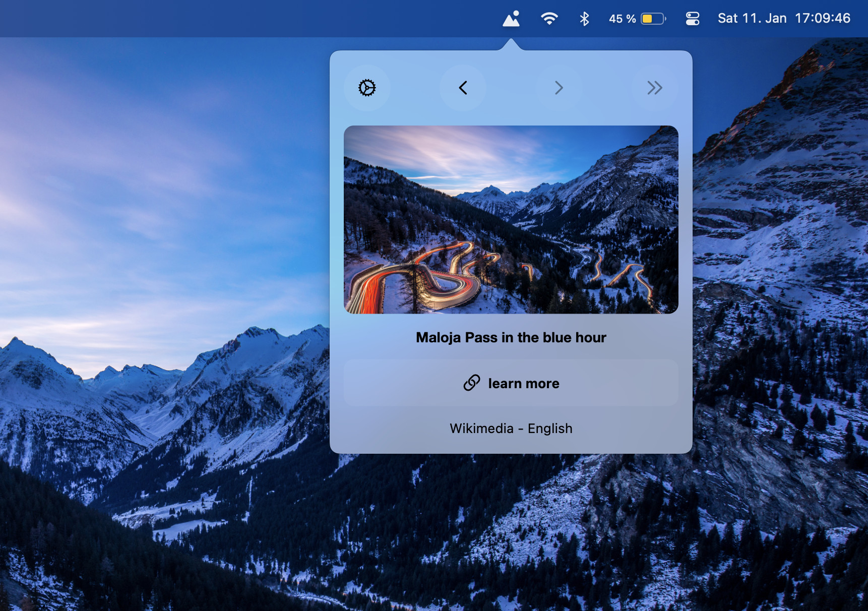Image resolution: width=868 pixels, height=611 pixels.
Task: Click the date and time Sat 11. Jan
Action: coord(784,19)
